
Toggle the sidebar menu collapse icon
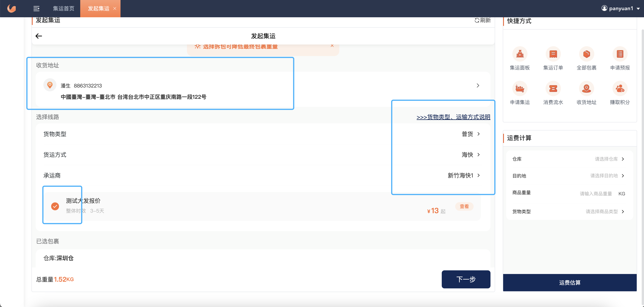(36, 8)
